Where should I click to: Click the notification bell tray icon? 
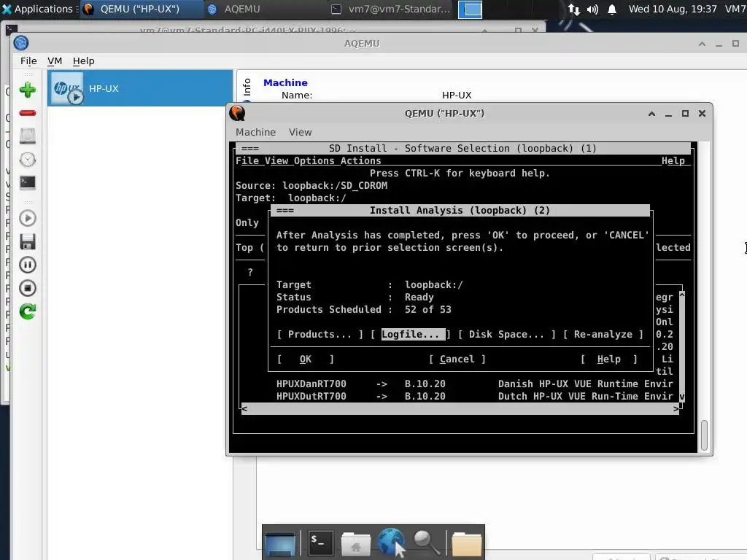(x=612, y=9)
